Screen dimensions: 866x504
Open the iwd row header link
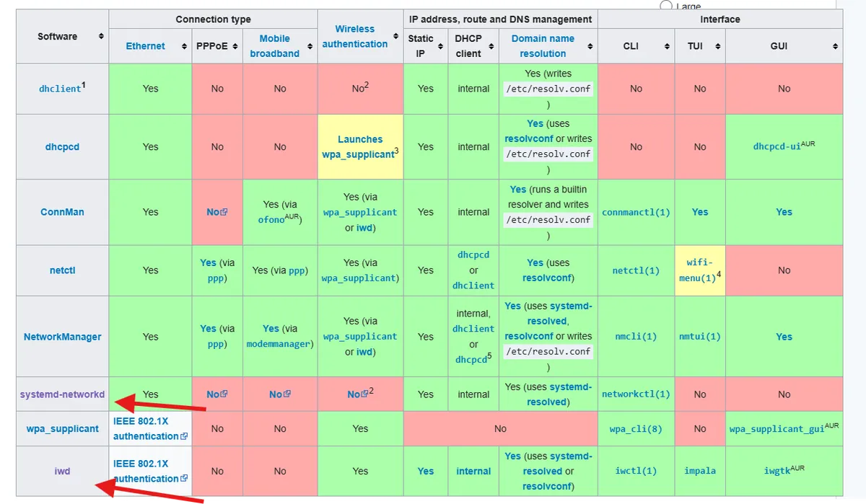62,471
